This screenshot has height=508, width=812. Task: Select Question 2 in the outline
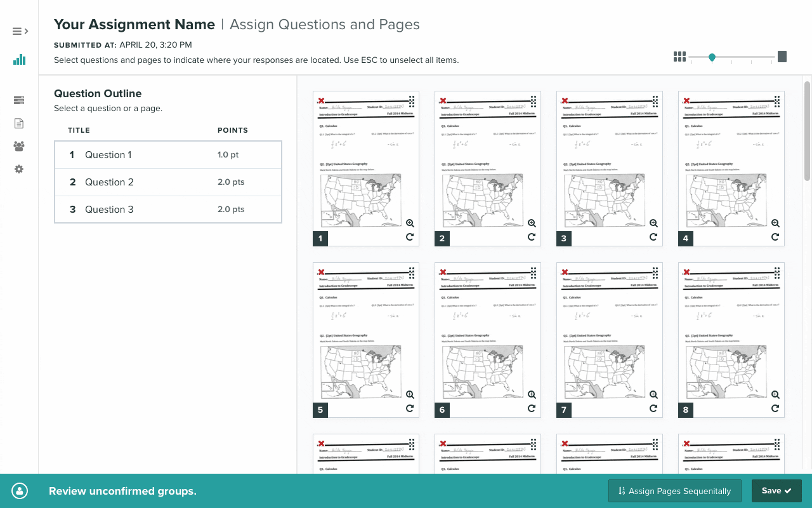[168, 182]
